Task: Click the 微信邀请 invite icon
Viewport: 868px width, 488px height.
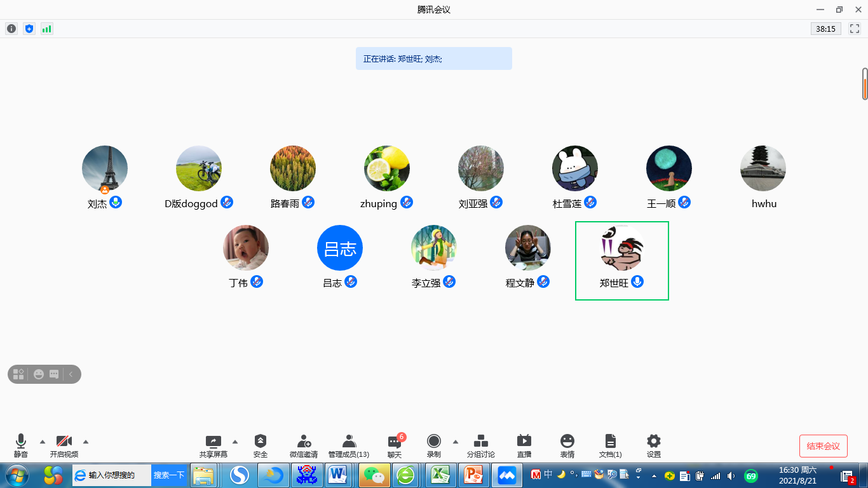Action: click(304, 442)
